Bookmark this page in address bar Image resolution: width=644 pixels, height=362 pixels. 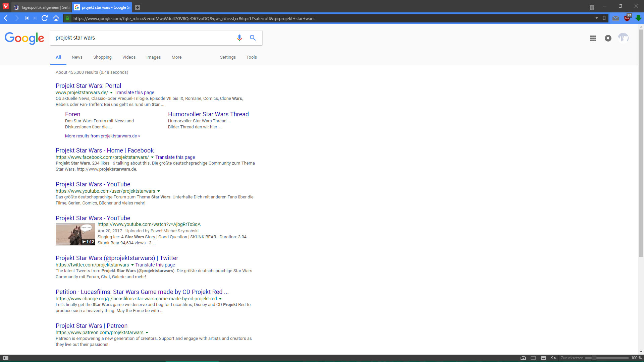[604, 18]
